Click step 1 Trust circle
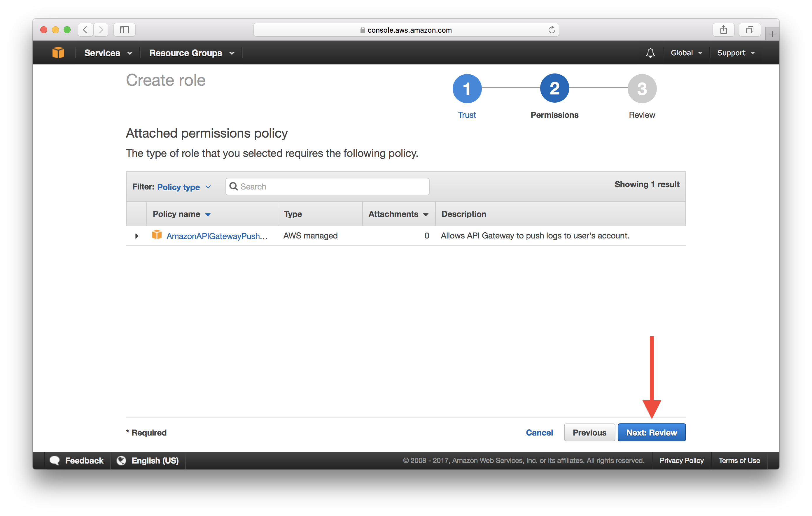Image resolution: width=812 pixels, height=516 pixels. pos(467,90)
